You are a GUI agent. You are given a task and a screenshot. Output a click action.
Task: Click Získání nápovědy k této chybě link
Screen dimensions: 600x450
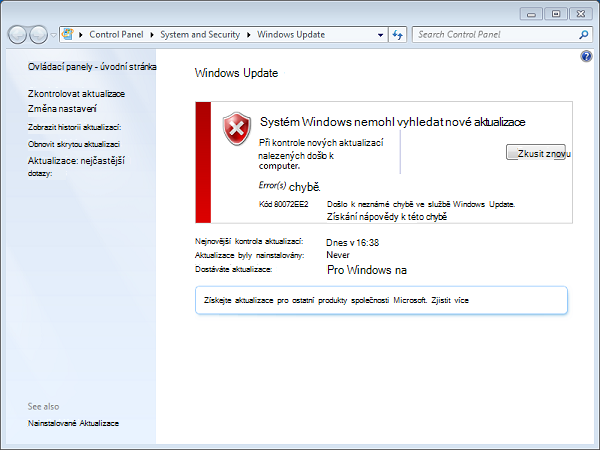387,217
